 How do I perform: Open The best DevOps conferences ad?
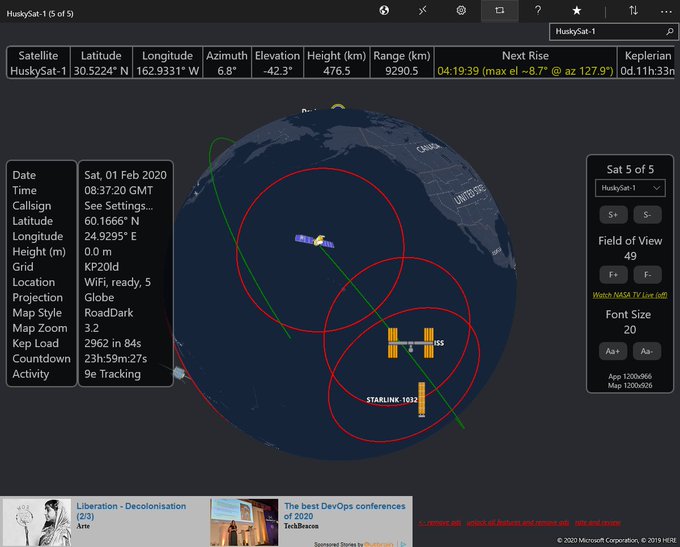[x=344, y=511]
